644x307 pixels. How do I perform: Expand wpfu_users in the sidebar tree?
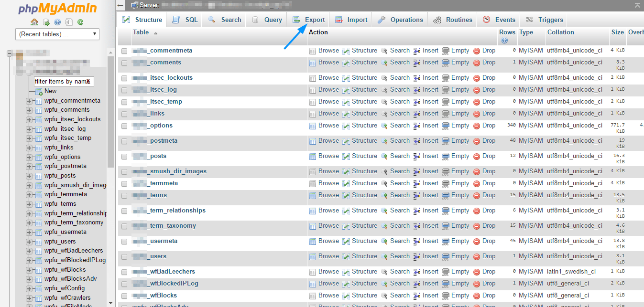29,242
